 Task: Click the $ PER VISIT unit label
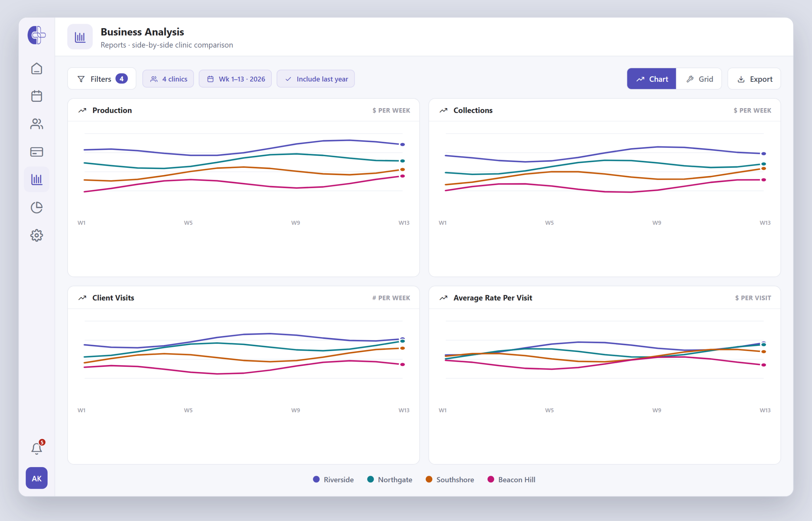[753, 298]
